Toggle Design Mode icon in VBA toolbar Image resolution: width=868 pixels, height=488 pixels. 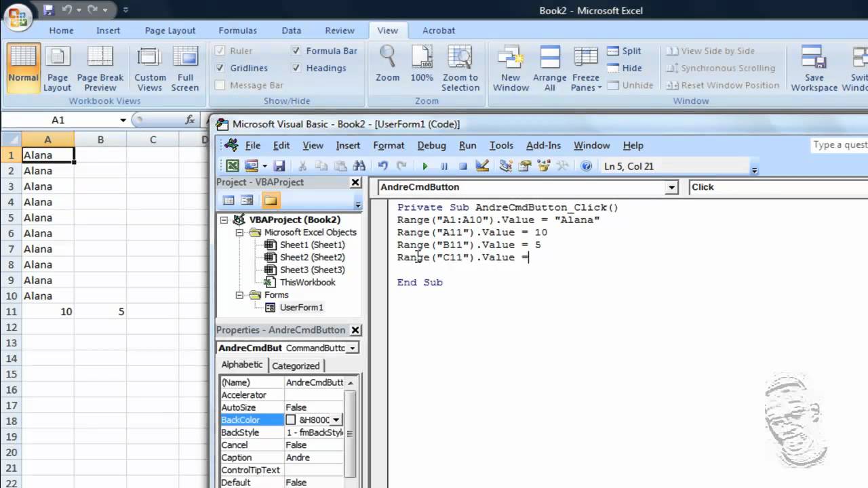(482, 166)
